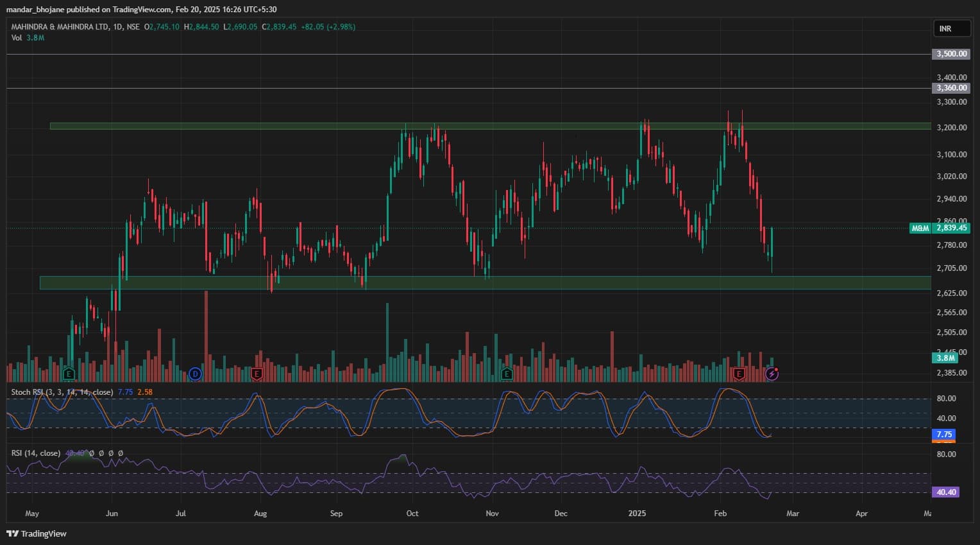Click the Oct label on the time axis
This screenshot has height=545, width=980.
412,514
